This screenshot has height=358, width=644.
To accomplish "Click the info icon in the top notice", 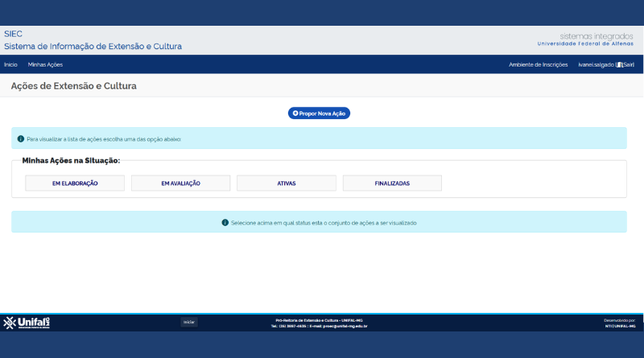I will coord(21,138).
